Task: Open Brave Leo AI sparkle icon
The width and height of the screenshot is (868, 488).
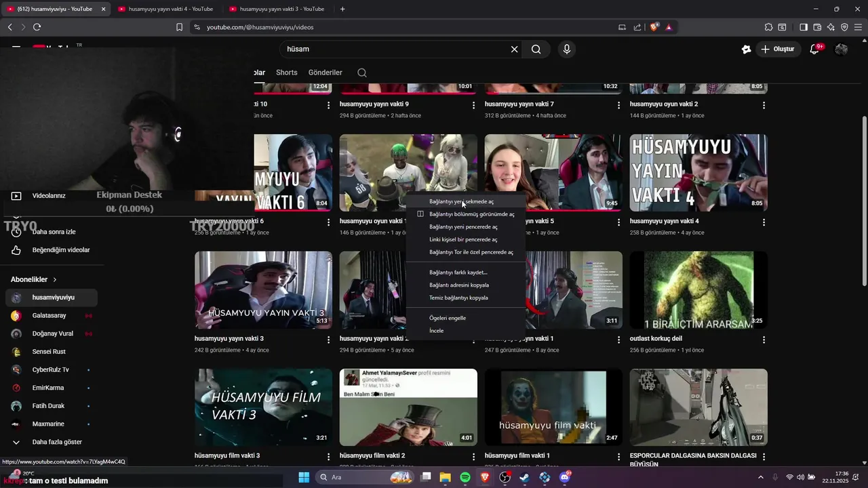Action: coord(831,27)
